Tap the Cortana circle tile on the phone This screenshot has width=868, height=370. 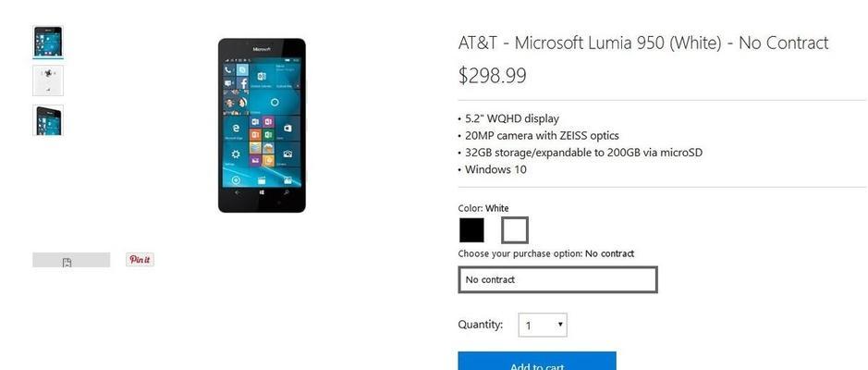275,102
